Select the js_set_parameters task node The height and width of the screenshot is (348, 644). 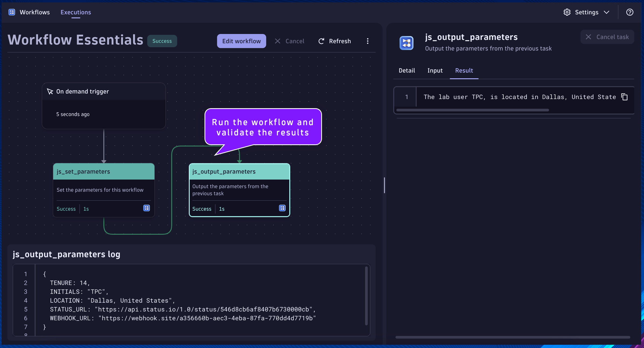coord(104,190)
